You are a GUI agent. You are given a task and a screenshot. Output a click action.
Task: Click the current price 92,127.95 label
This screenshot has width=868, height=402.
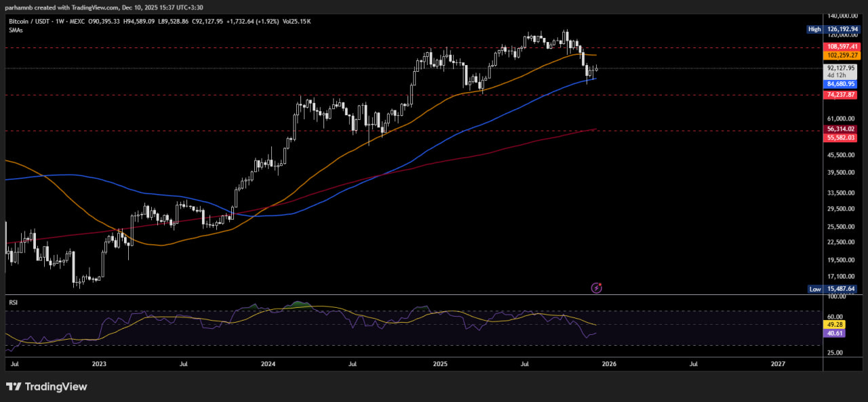[x=842, y=68]
